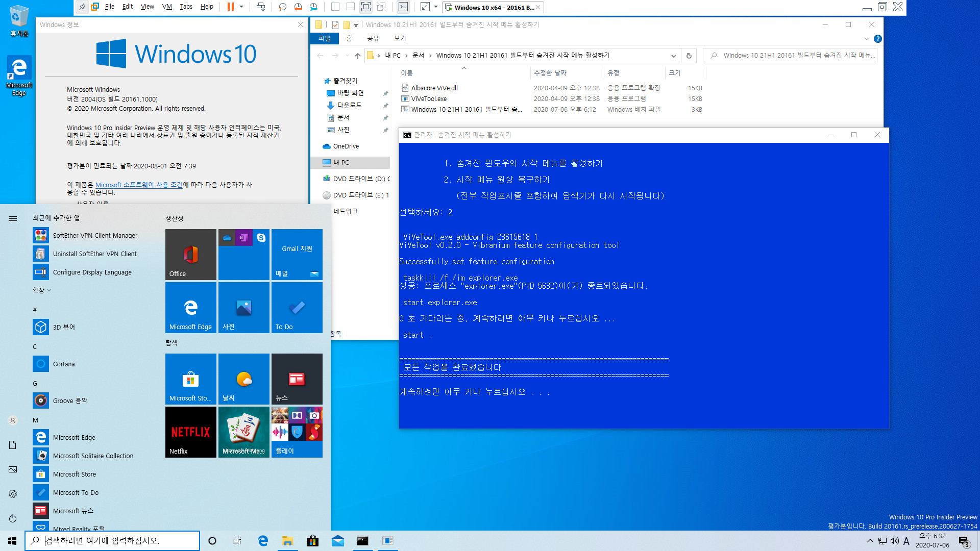The height and width of the screenshot is (551, 980).
Task: Pin the VMware toolbar with the pushpin icon
Action: click(x=82, y=7)
